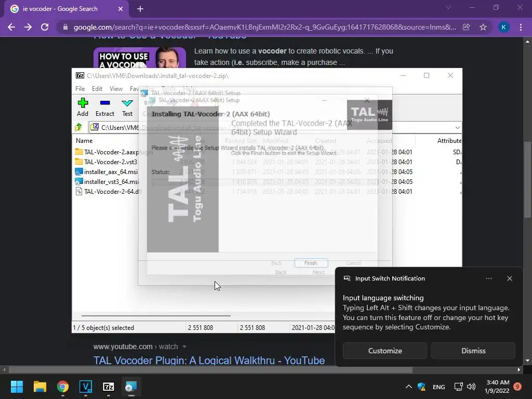The height and width of the screenshot is (399, 532).
Task: Reload the Google search page
Action: 45,27
